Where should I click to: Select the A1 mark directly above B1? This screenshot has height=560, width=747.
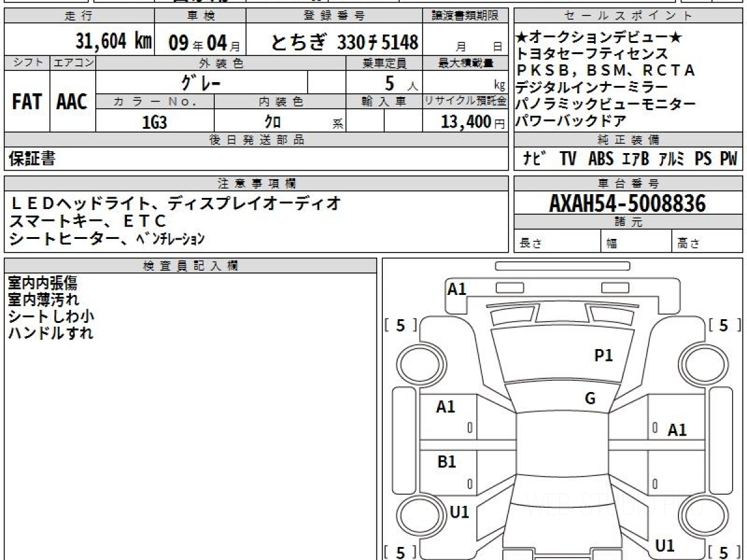[445, 407]
